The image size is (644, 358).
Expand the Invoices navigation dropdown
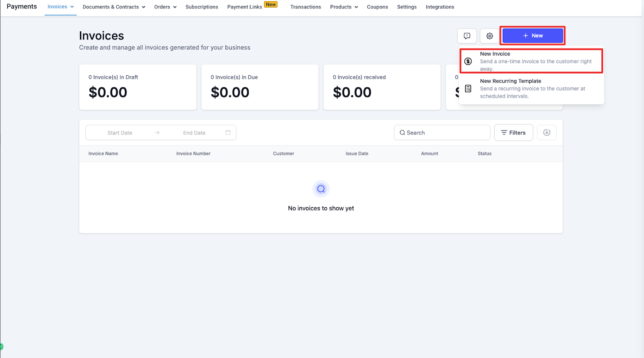61,7
